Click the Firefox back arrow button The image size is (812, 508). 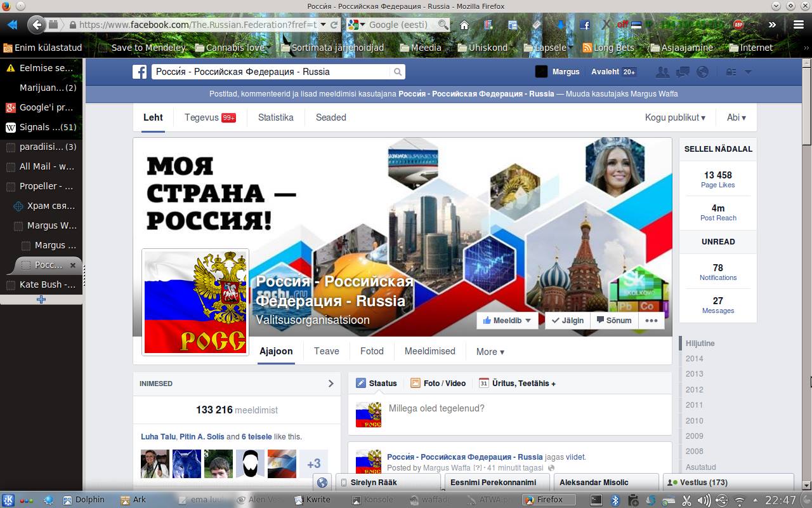(37, 25)
